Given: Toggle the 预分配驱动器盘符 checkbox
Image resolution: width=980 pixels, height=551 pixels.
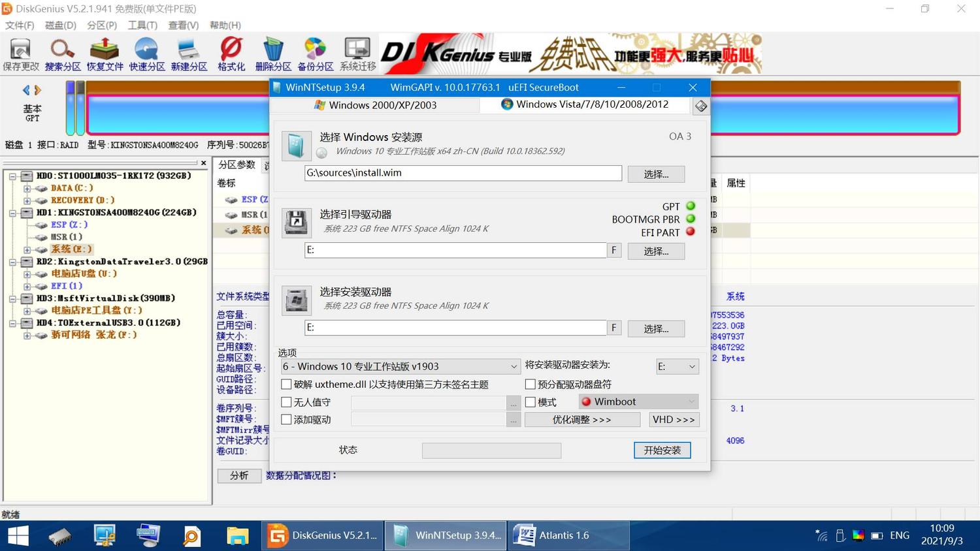Looking at the screenshot, I should tap(531, 384).
